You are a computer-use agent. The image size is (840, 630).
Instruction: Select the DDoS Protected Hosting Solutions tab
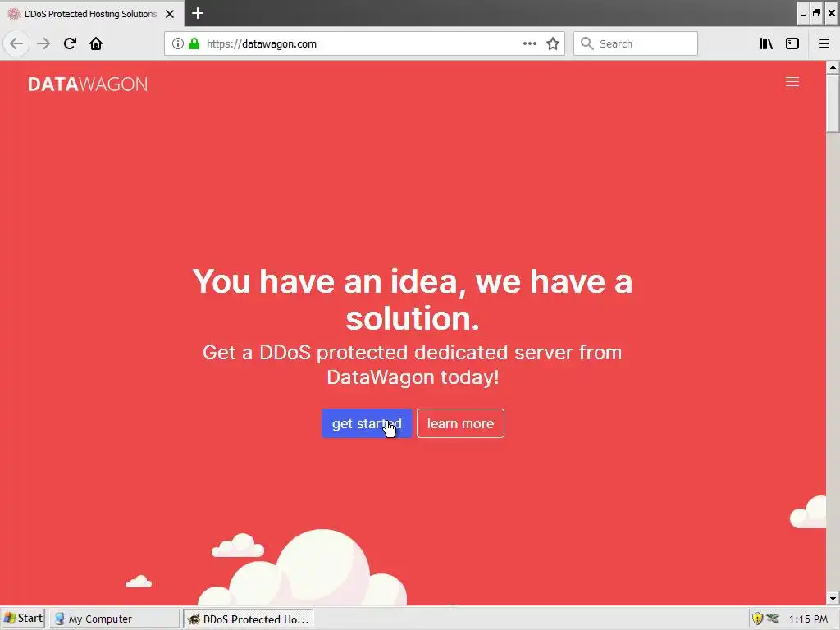[91, 14]
